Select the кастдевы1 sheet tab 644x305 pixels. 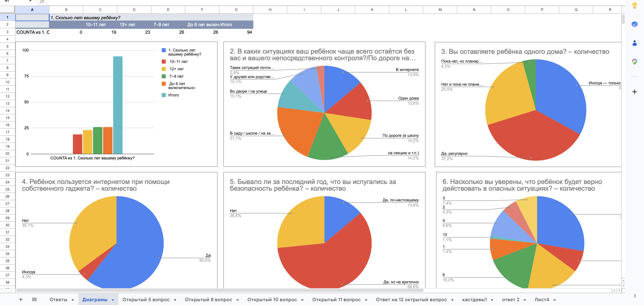tap(475, 299)
